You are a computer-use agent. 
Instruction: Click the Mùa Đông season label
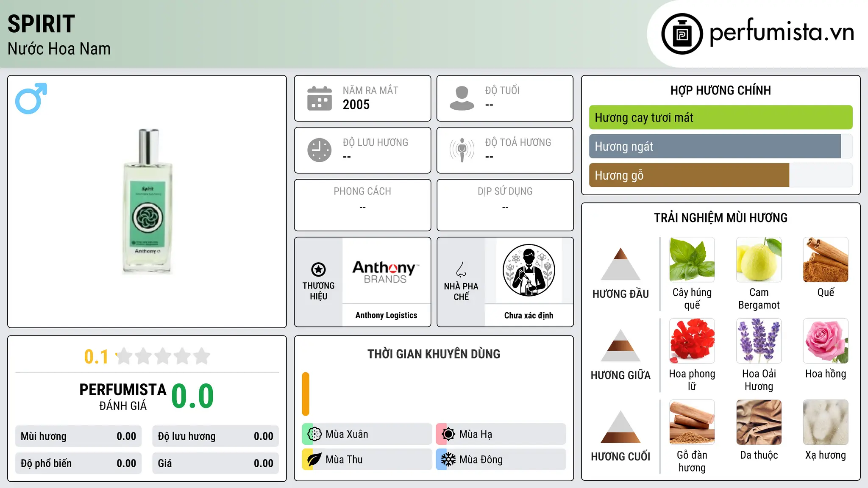click(481, 460)
